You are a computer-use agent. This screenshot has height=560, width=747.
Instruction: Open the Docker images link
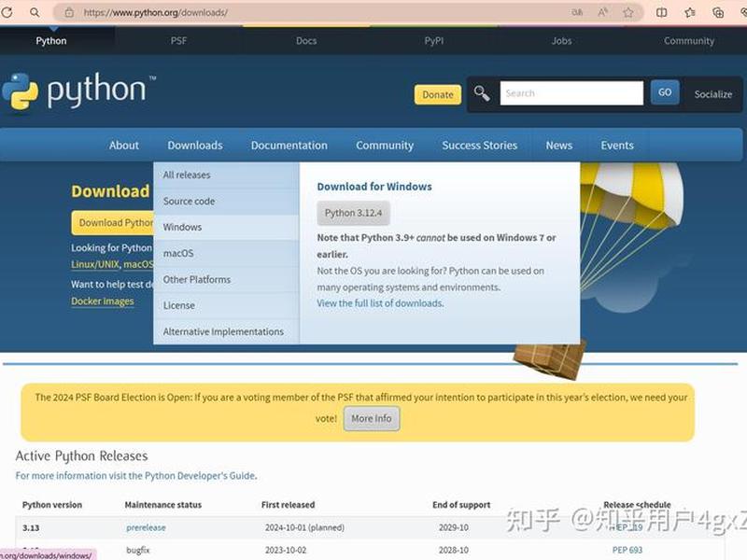click(x=103, y=301)
